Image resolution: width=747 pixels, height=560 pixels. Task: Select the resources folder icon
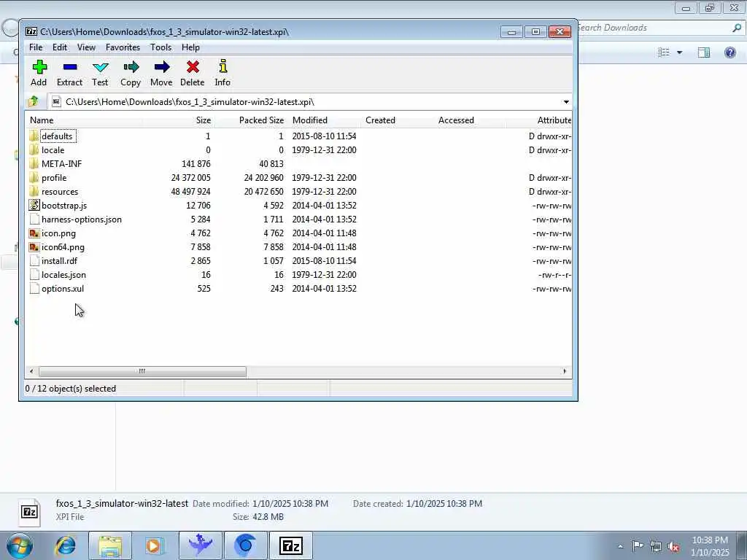pos(34,192)
